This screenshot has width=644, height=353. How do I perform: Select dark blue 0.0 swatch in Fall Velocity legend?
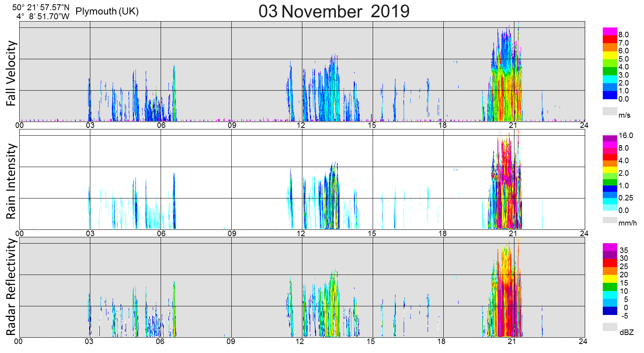[x=610, y=95]
